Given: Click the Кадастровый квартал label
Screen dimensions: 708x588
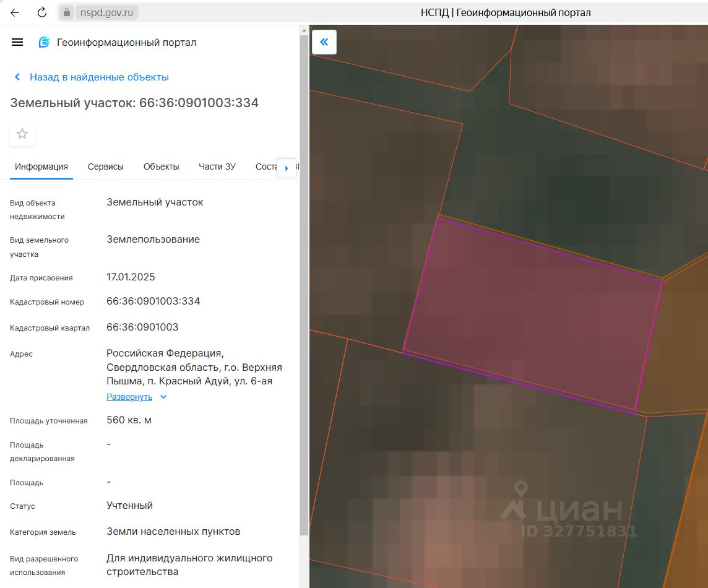Looking at the screenshot, I should tap(50, 328).
